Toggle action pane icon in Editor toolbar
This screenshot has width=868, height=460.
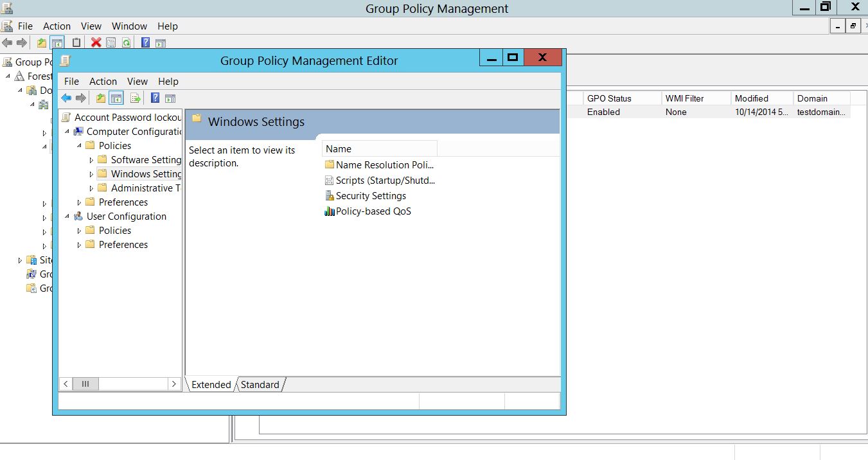click(x=170, y=98)
